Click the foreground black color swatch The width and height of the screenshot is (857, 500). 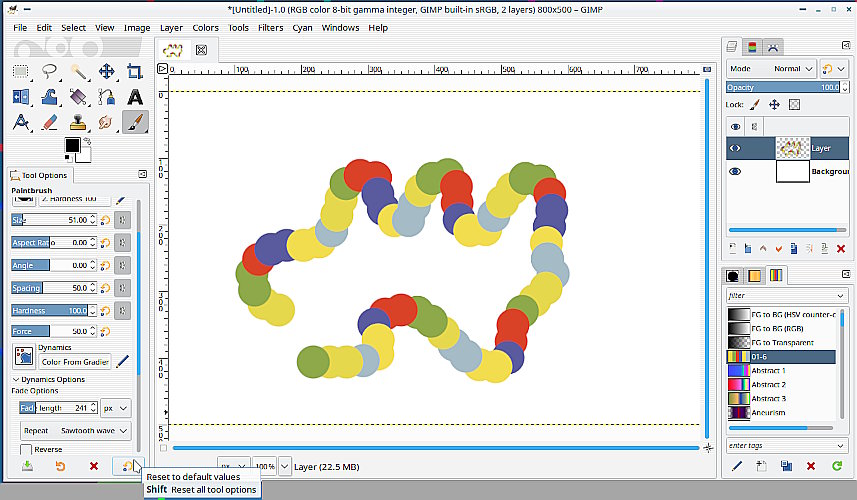72,146
